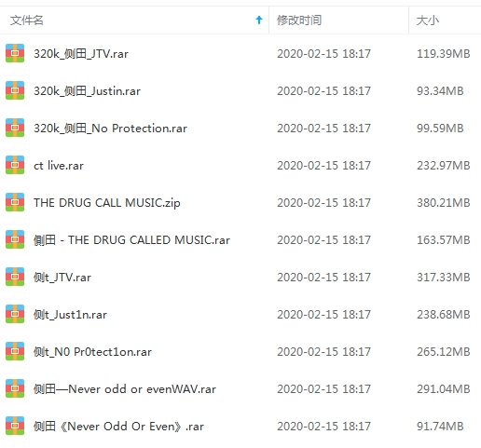Click size value 380.21MB
This screenshot has height=448, width=481.
(x=444, y=203)
